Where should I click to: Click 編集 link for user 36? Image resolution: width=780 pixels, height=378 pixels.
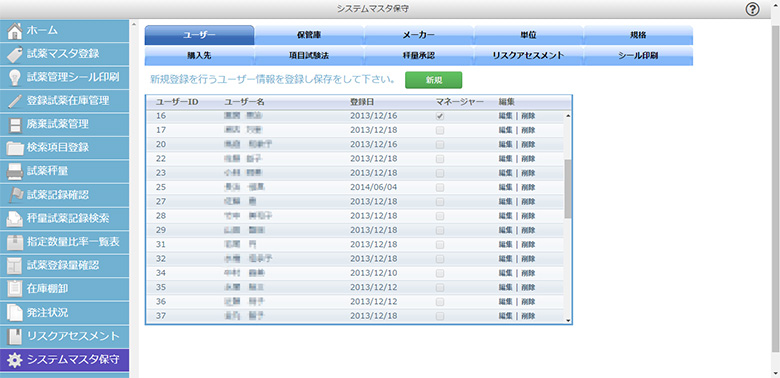point(505,302)
